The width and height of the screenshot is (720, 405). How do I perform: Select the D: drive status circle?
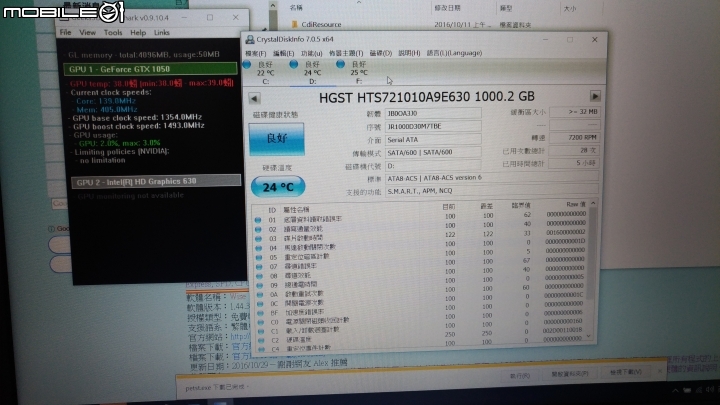[x=293, y=65]
